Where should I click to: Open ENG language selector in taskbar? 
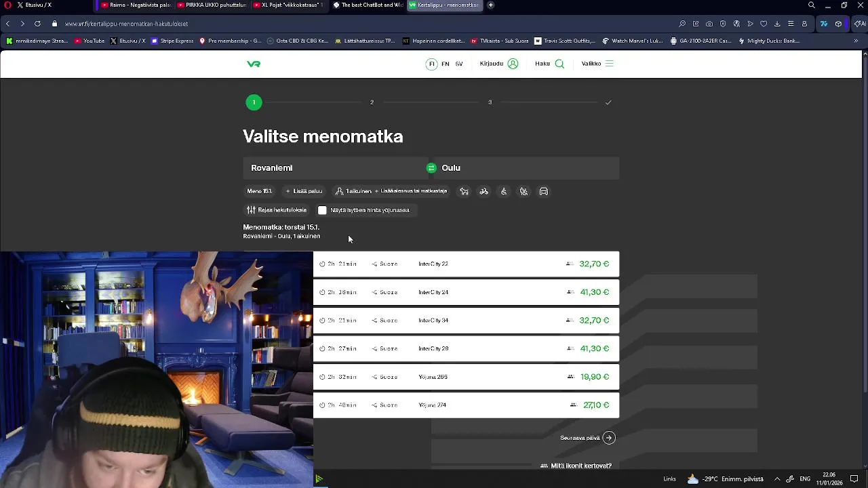pyautogui.click(x=805, y=479)
